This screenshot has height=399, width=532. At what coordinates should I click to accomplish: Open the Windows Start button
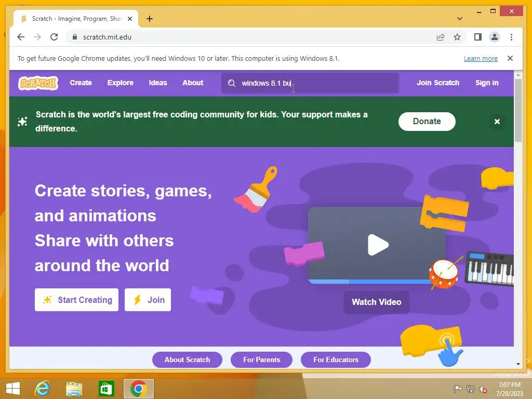tap(13, 389)
